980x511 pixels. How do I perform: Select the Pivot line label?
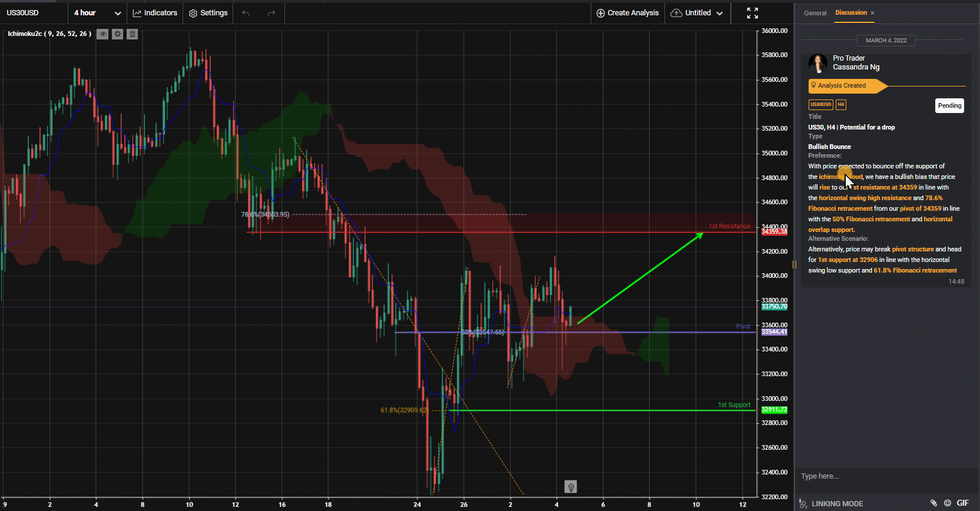743,326
